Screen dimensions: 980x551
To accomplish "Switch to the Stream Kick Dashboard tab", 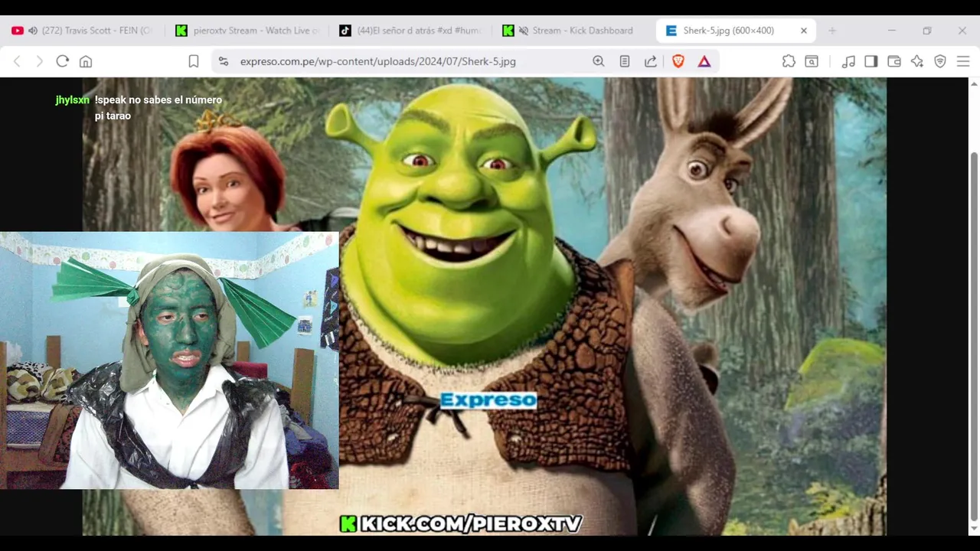I will tap(574, 31).
